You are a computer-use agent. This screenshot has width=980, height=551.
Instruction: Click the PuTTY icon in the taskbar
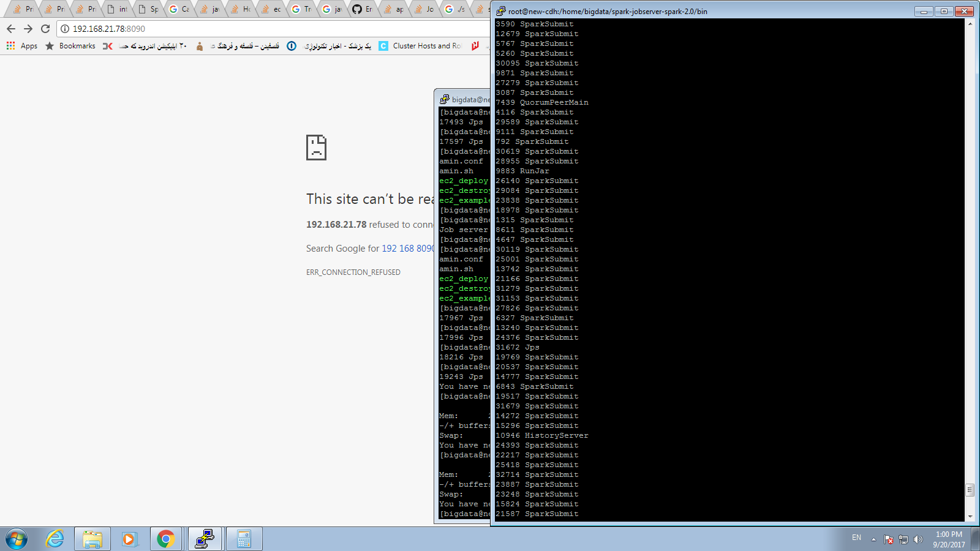(205, 539)
